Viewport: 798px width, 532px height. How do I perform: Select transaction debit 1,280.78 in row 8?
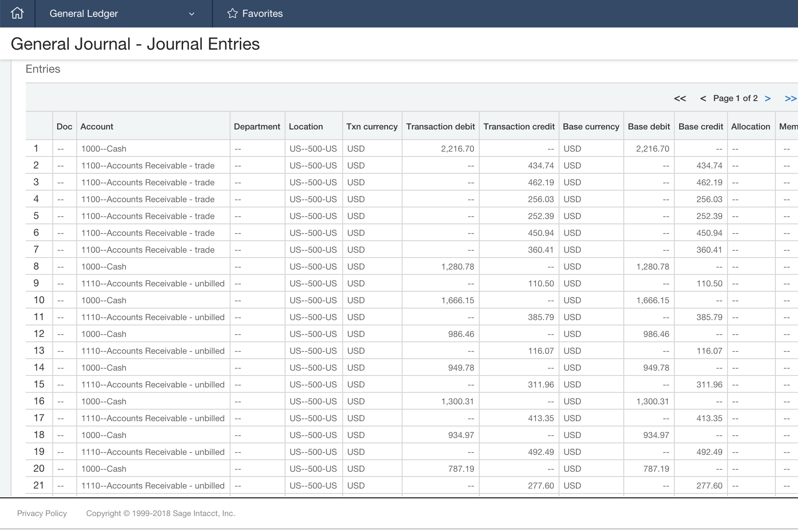458,266
